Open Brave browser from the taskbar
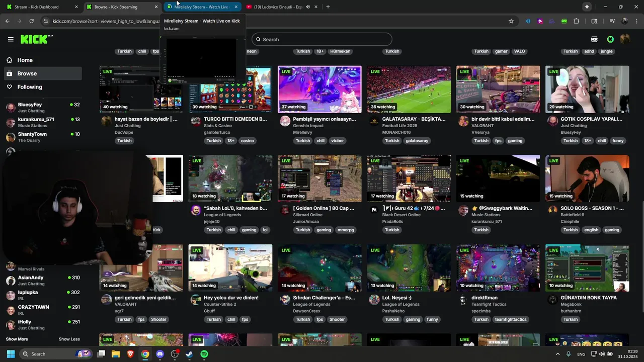Screen dimensions: 644x362 (x=130, y=354)
